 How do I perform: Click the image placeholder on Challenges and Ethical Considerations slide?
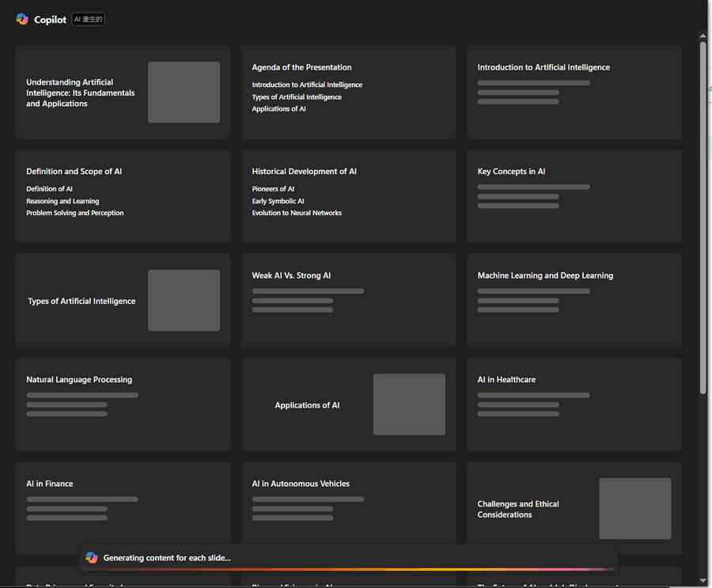pos(634,509)
